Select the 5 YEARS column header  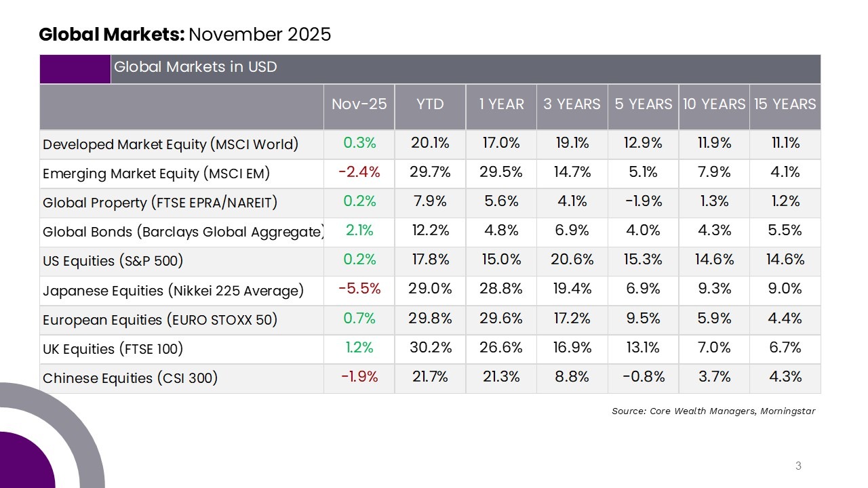[x=643, y=104]
